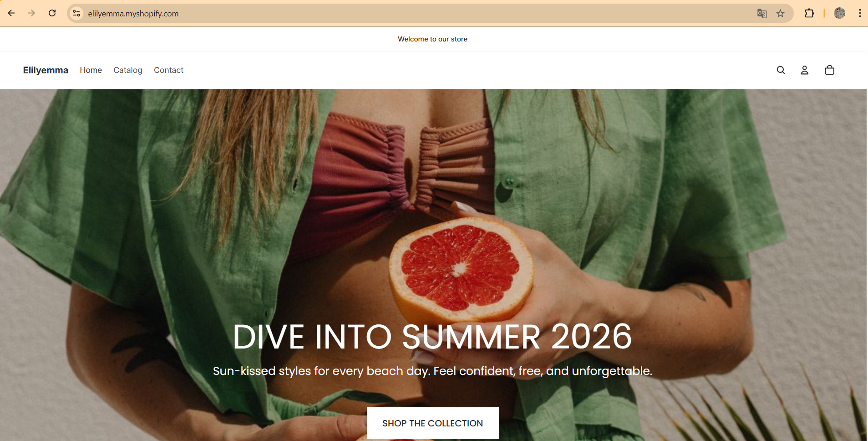The width and height of the screenshot is (868, 441).
Task: Click the Shop The Collection button
Action: [x=433, y=423]
